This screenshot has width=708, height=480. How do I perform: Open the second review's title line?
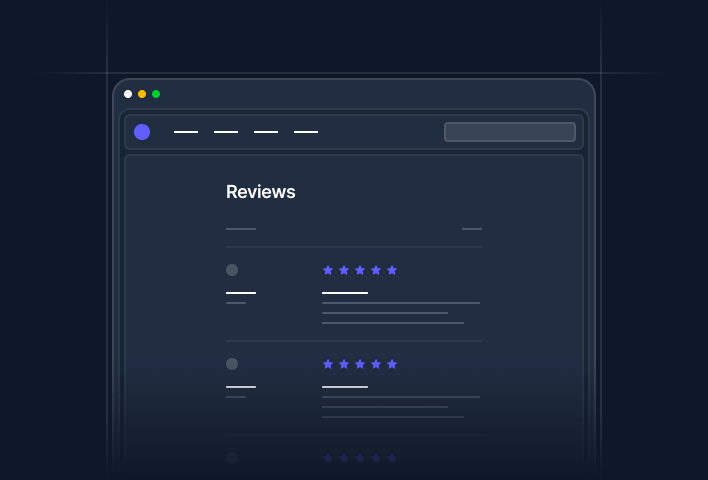pyautogui.click(x=345, y=387)
